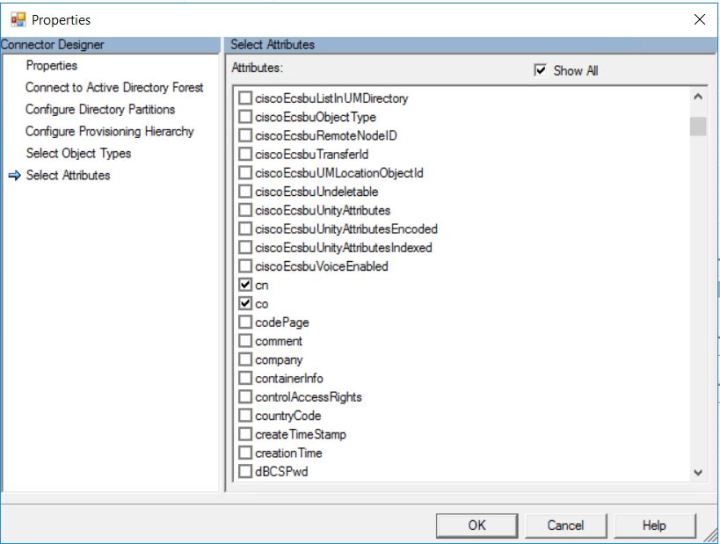Image resolution: width=720 pixels, height=544 pixels.
Task: Open the Properties page in Connector Designer
Action: click(x=51, y=66)
